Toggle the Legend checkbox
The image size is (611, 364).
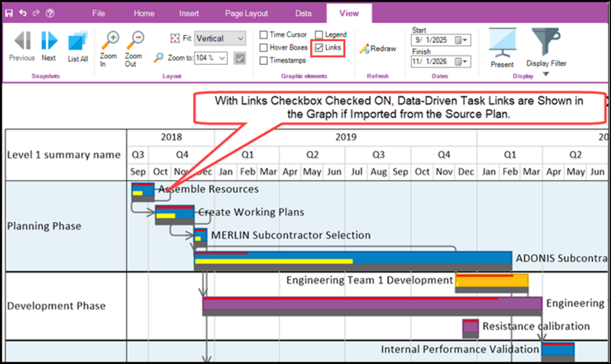click(x=318, y=34)
